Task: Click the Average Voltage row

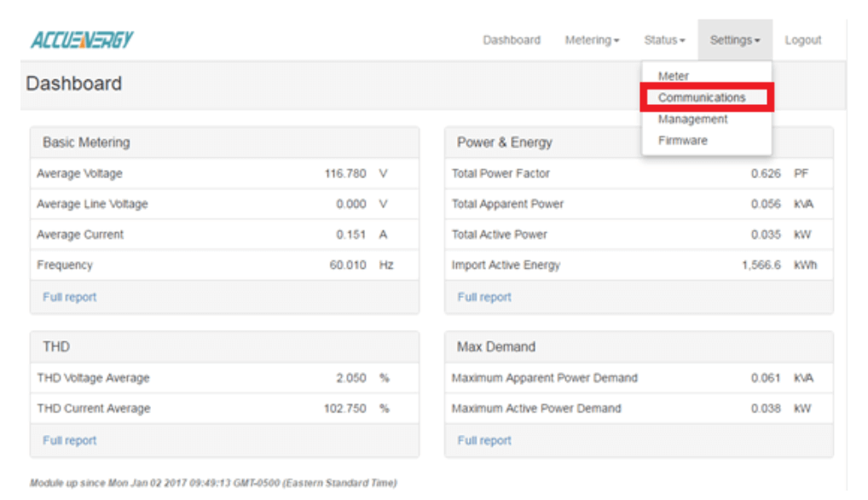Action: tap(224, 173)
